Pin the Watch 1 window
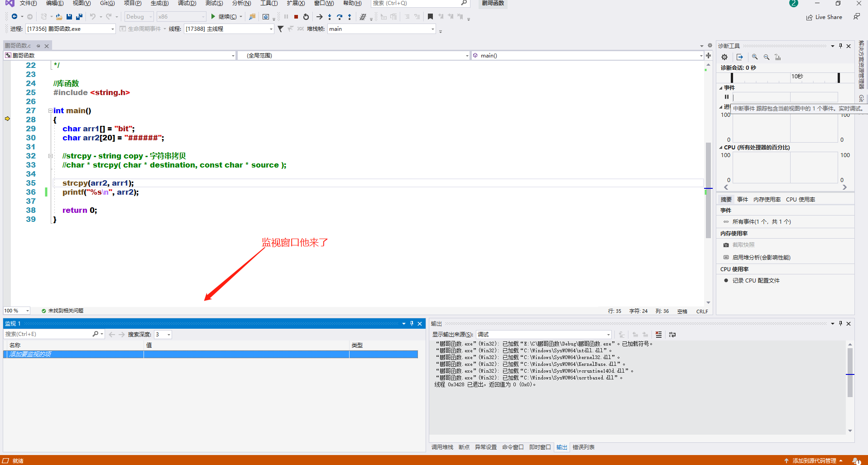Viewport: 868px width, 465px height. 412,323
